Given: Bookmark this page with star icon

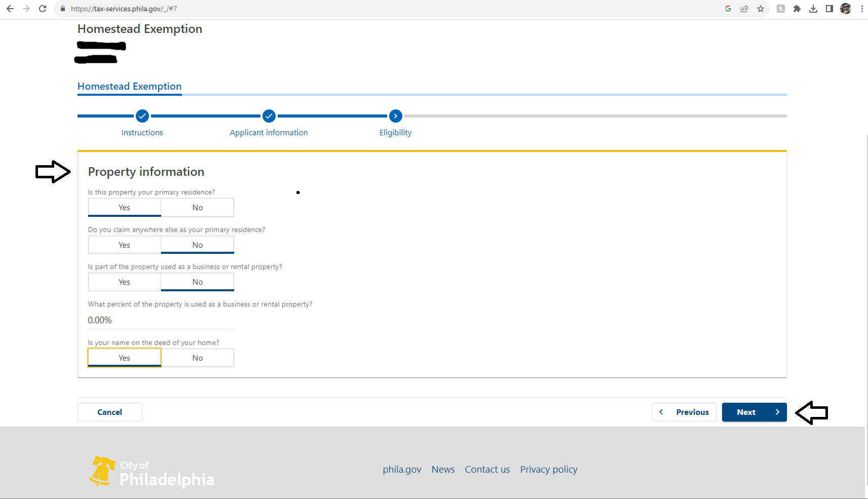Looking at the screenshot, I should (x=761, y=9).
